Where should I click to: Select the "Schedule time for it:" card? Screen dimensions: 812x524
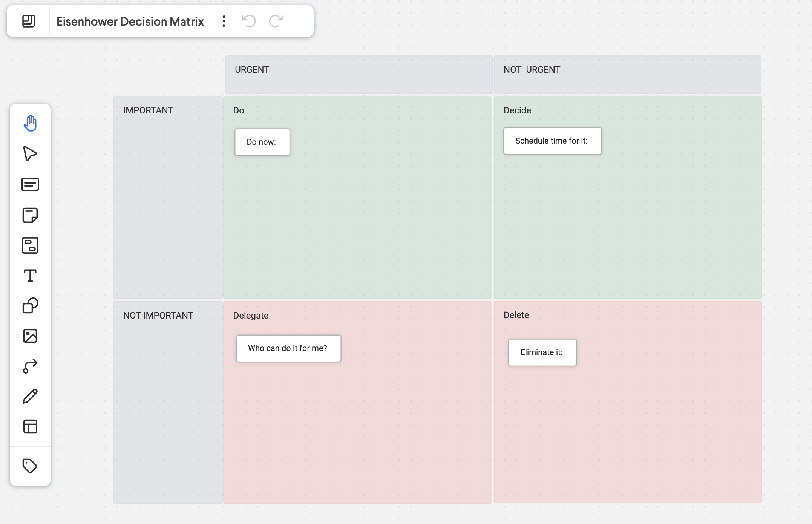click(x=552, y=141)
